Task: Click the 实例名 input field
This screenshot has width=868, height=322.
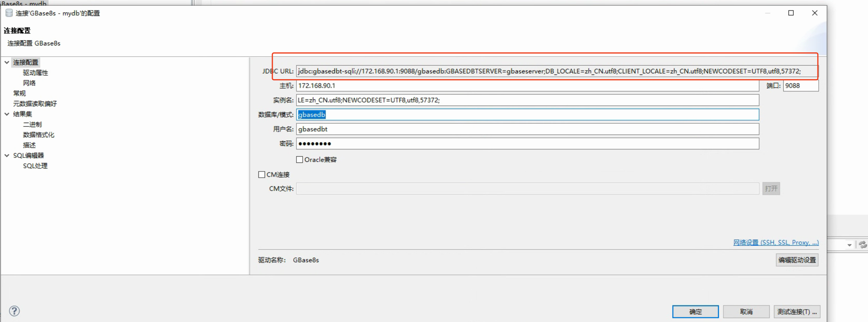Action: (x=528, y=100)
